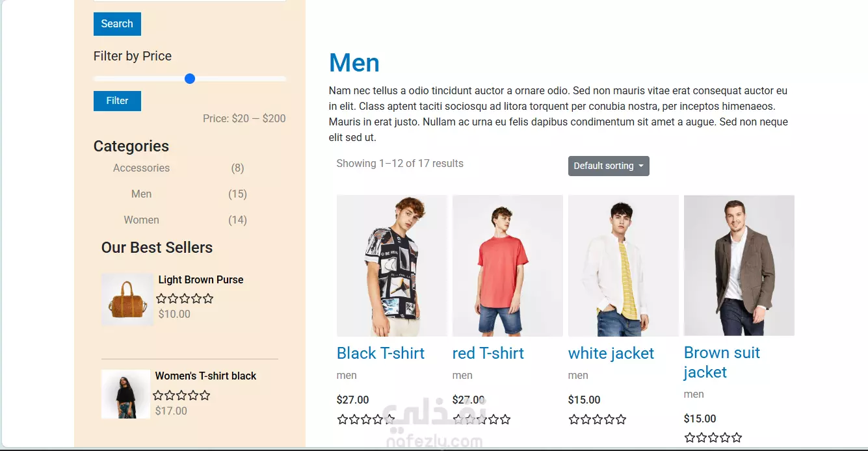Viewport: 868px width, 451px height.
Task: Open the Black T-shirt product image
Action: [x=392, y=265]
